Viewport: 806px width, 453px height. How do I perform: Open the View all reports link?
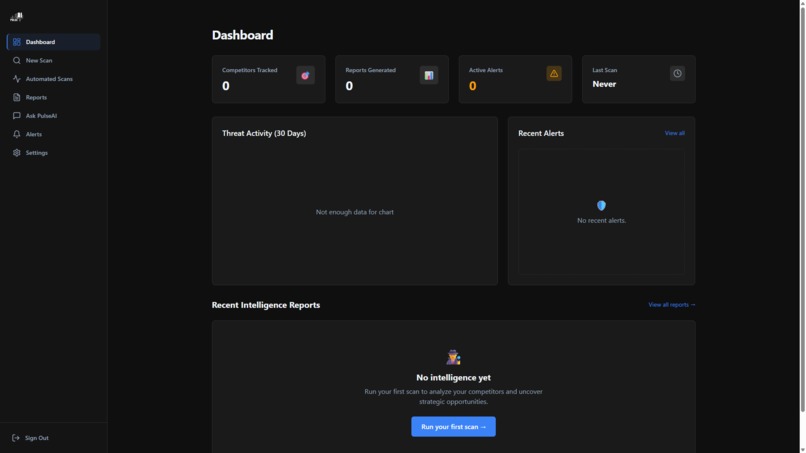[671, 305]
